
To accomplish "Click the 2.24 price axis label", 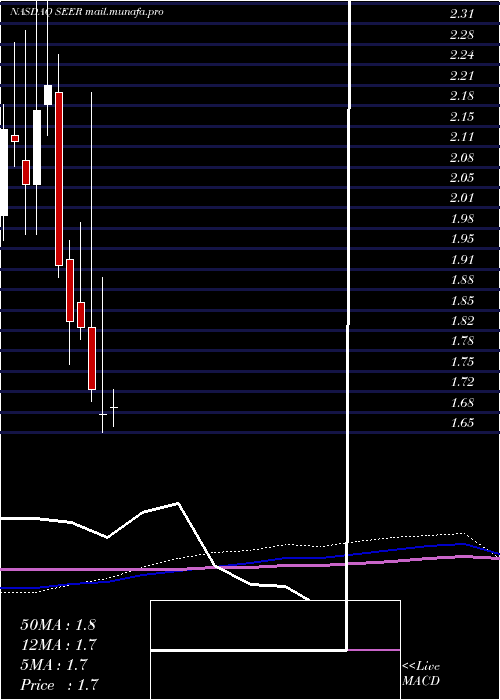I will pyautogui.click(x=462, y=55).
